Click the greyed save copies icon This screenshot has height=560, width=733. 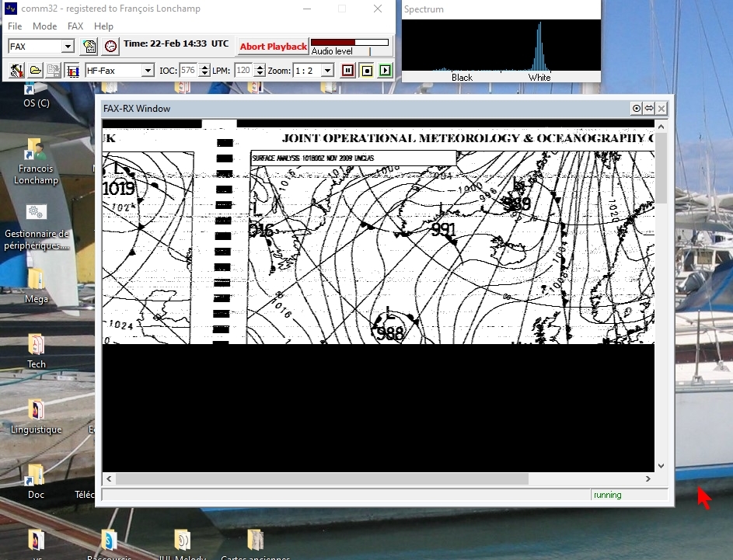(54, 71)
